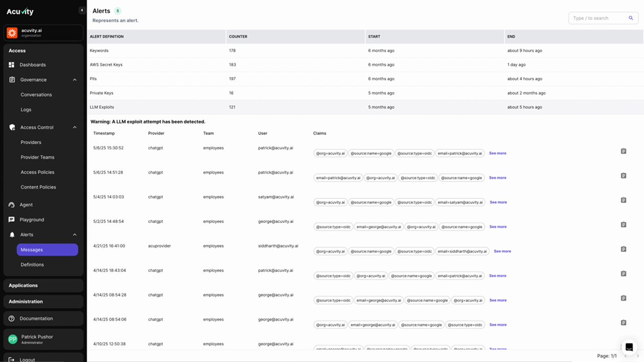644x362 pixels.
Task: Collapse the Access Control section chevron
Action: click(x=75, y=127)
